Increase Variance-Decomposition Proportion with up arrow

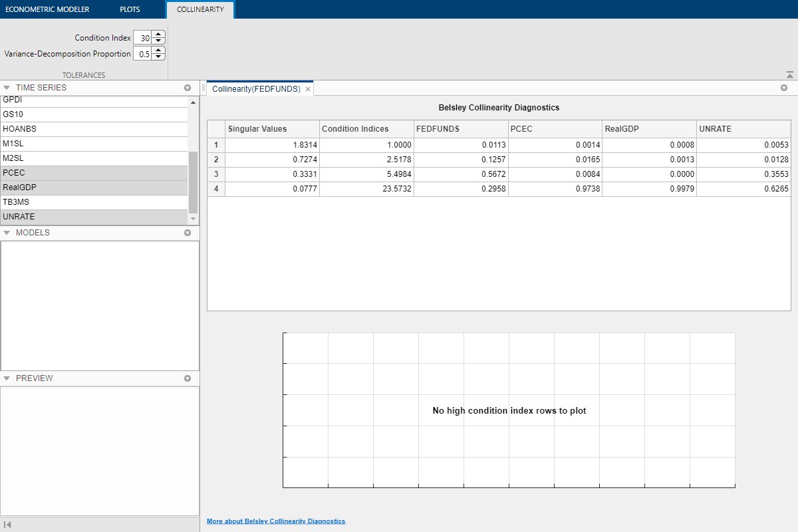coord(158,51)
